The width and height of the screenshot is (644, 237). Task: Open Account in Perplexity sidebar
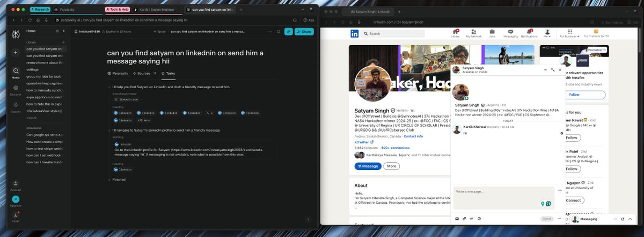tap(16, 186)
